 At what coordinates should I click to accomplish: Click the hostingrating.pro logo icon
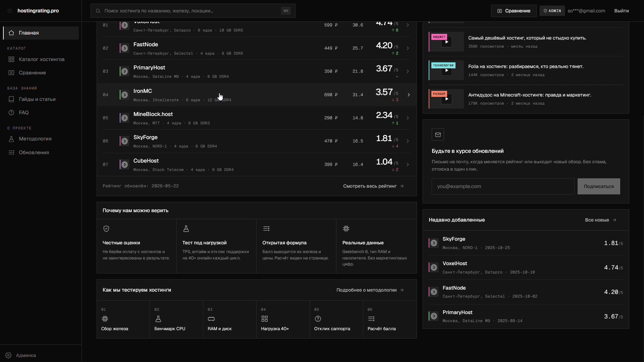pyautogui.click(x=10, y=11)
